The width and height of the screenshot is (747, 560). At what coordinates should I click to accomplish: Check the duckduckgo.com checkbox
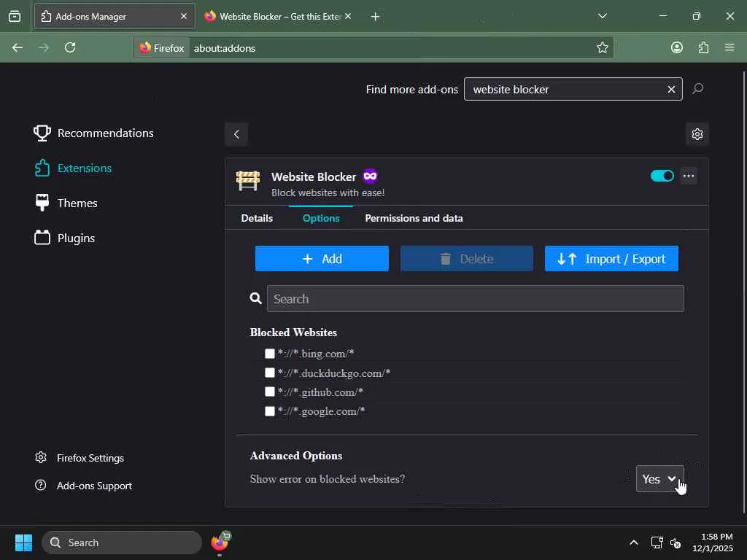pos(270,373)
